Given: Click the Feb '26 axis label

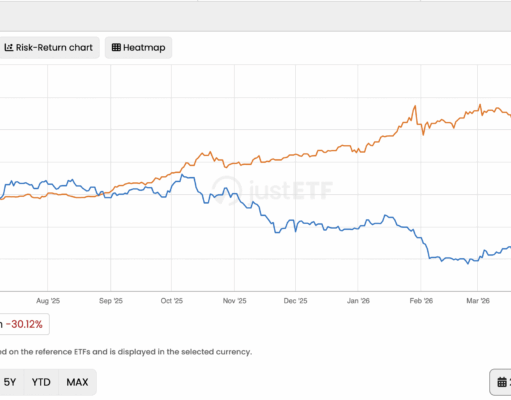Looking at the screenshot, I should [421, 301].
